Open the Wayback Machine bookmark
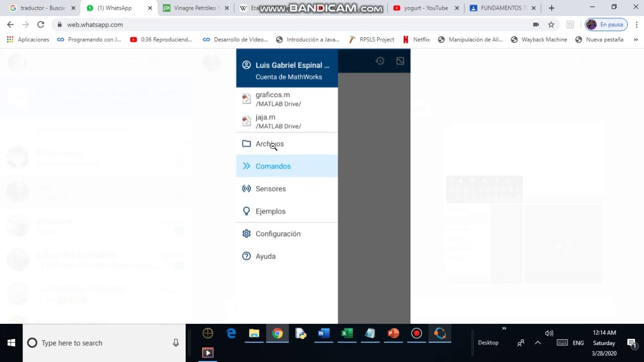This screenshot has width=644, height=362. [538, 40]
